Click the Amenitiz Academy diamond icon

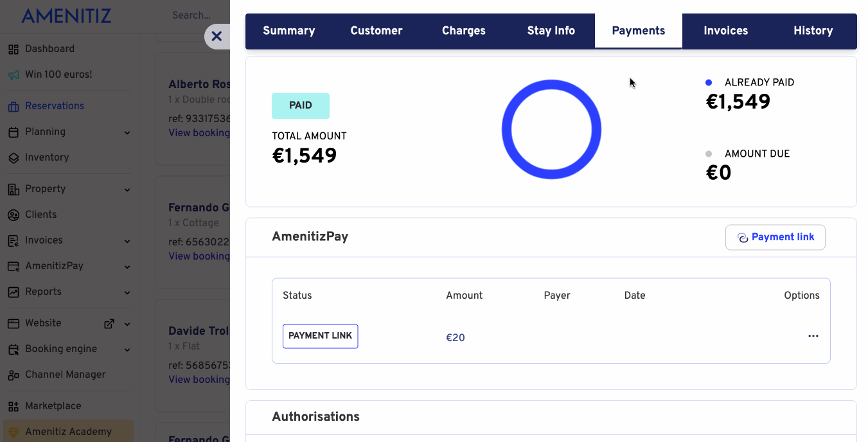[x=13, y=432]
